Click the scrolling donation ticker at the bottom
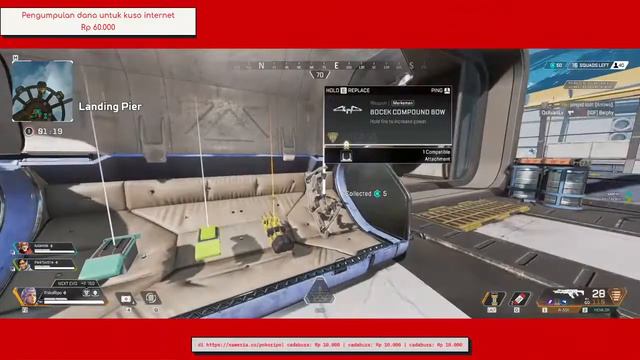This screenshot has height=360, width=640. (330, 345)
